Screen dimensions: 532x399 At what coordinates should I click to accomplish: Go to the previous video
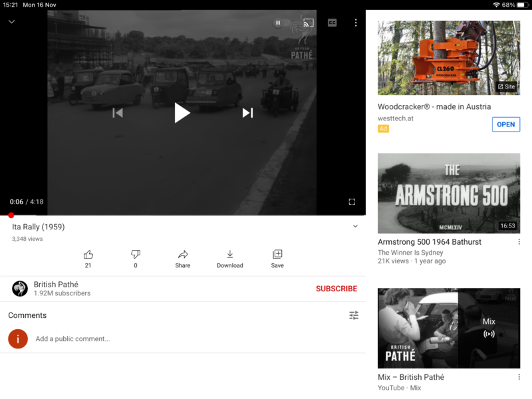pyautogui.click(x=118, y=113)
